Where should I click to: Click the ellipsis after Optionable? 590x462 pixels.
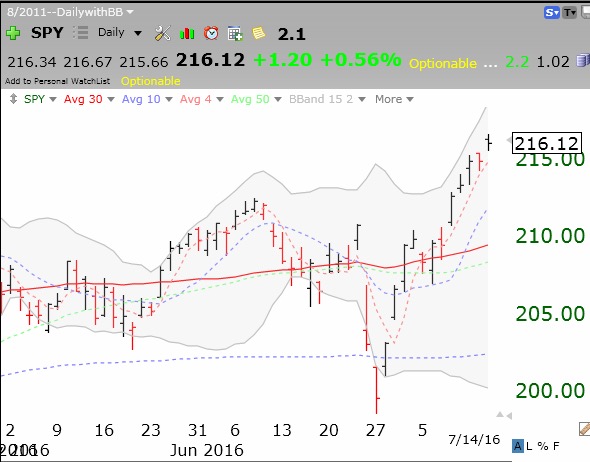490,65
